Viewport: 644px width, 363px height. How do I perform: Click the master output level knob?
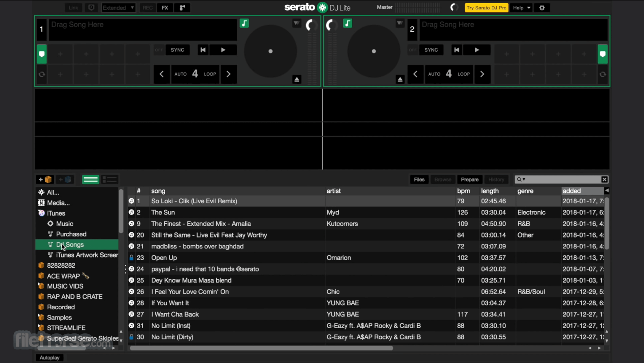point(454,8)
